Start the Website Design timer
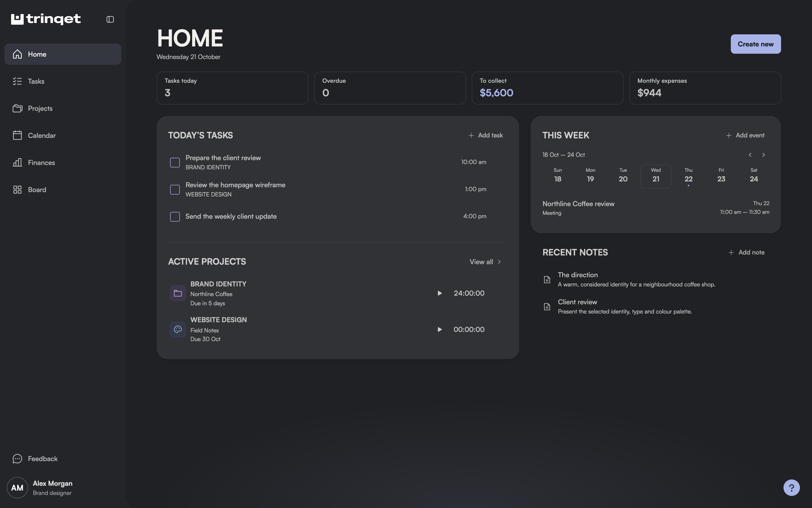The image size is (812, 508). coord(440,329)
